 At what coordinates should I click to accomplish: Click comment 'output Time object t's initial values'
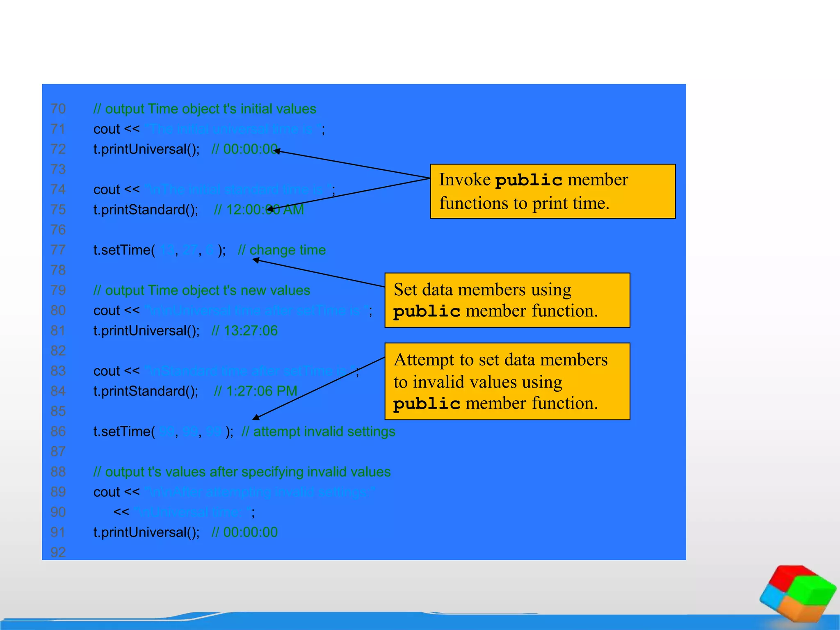(205, 109)
